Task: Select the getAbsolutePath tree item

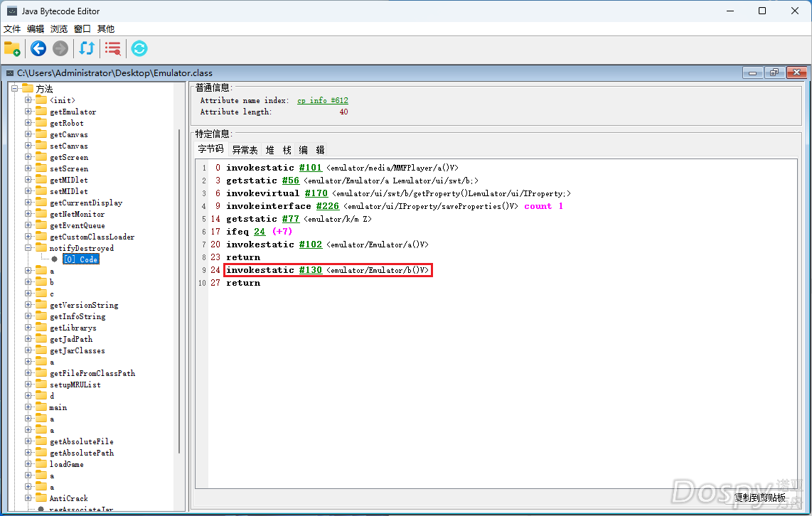Action: pyautogui.click(x=82, y=453)
